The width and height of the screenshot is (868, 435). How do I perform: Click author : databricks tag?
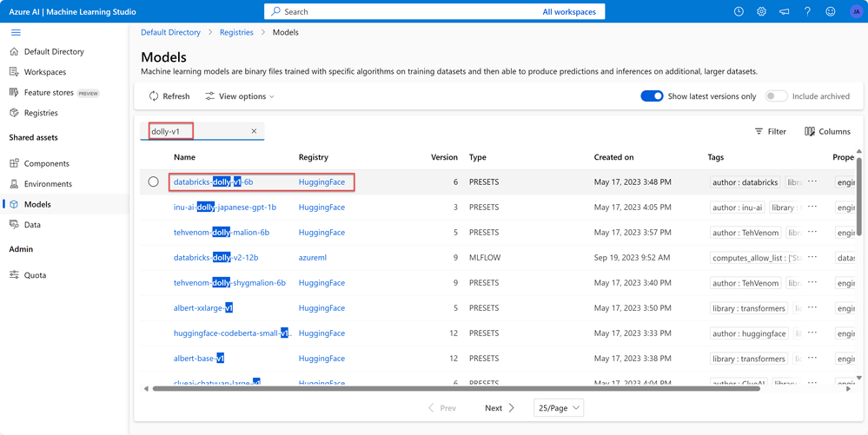coord(745,182)
